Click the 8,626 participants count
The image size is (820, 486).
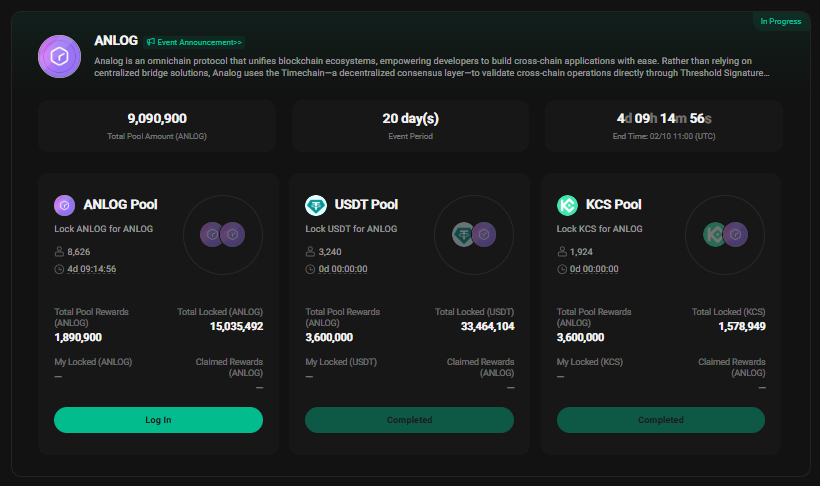click(78, 252)
